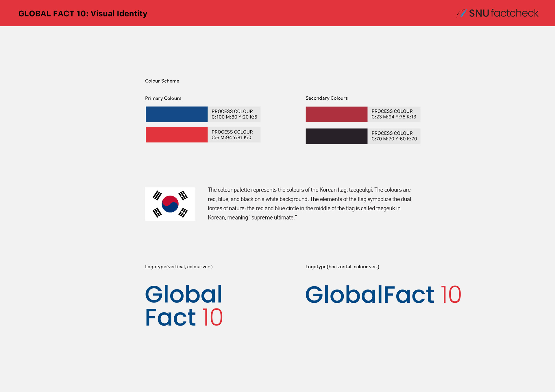
Task: Click the 'C:70 M:70 Y:60 K:70' value
Action: (x=394, y=139)
